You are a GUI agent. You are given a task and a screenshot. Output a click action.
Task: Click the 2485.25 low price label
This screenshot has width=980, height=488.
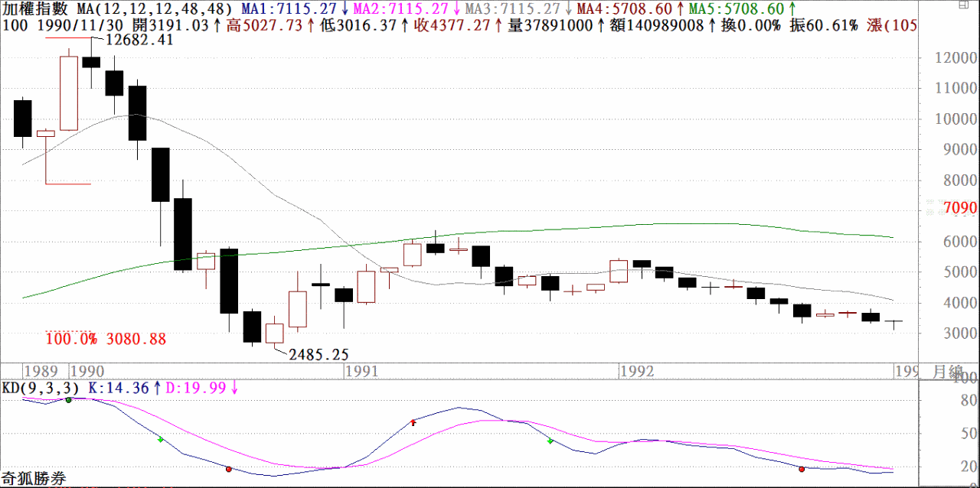[319, 354]
